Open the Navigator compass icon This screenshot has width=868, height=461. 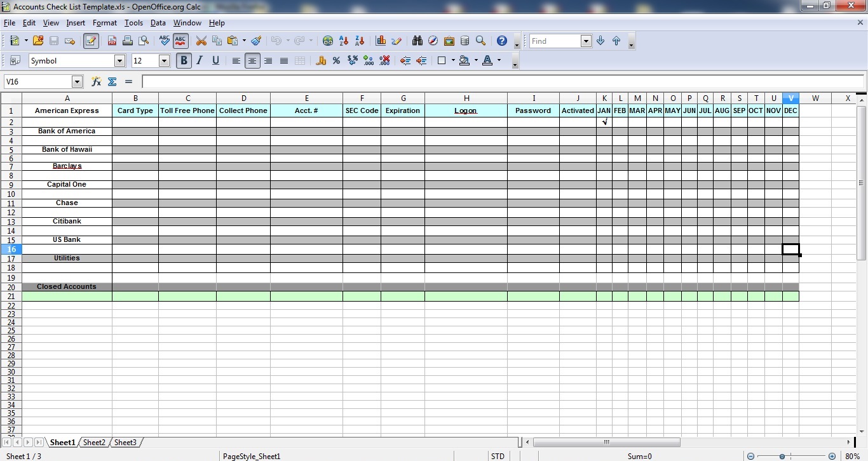(x=433, y=41)
